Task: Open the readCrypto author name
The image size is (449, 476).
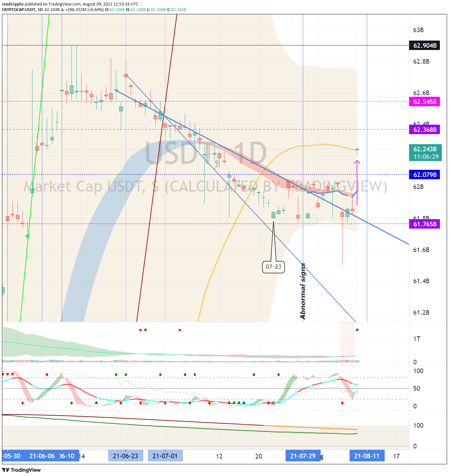Action: click(13, 4)
